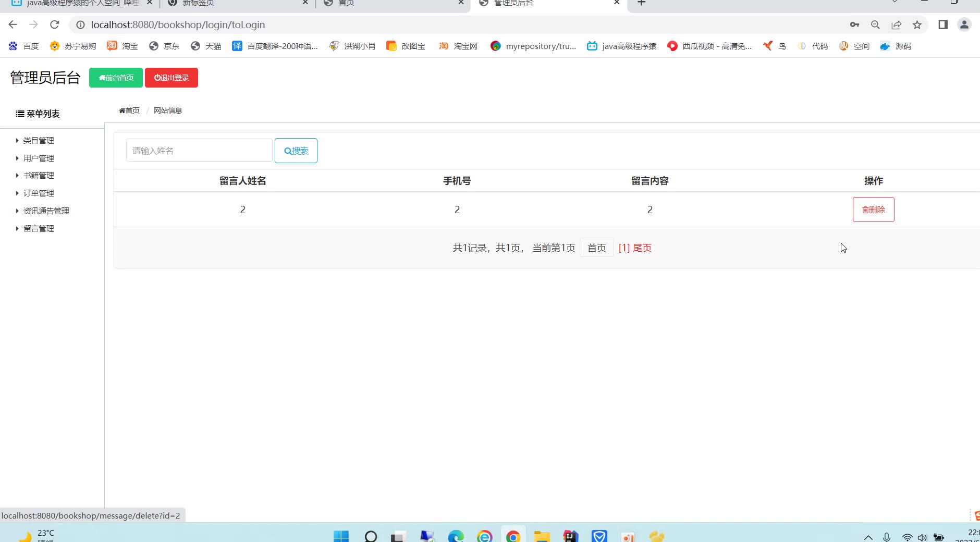This screenshot has height=542, width=980.
Task: Click the red 退出登录 button
Action: click(x=171, y=78)
